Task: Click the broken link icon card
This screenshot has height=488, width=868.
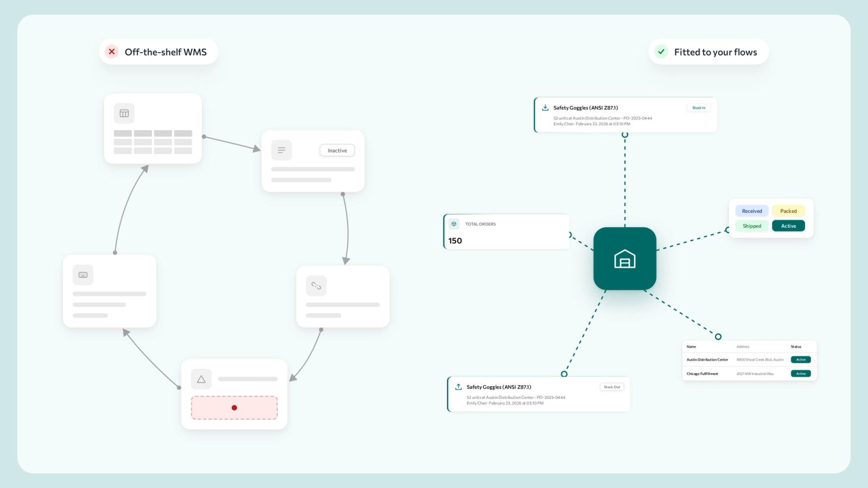Action: click(316, 286)
